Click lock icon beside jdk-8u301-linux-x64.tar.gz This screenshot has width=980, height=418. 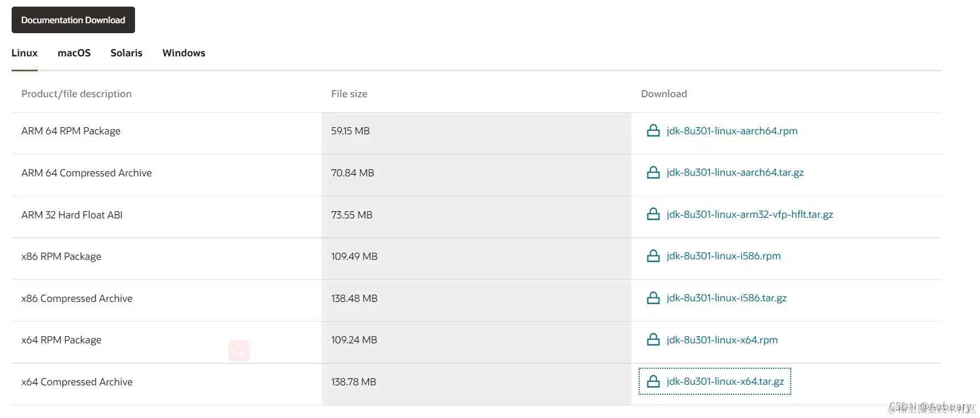click(x=653, y=382)
